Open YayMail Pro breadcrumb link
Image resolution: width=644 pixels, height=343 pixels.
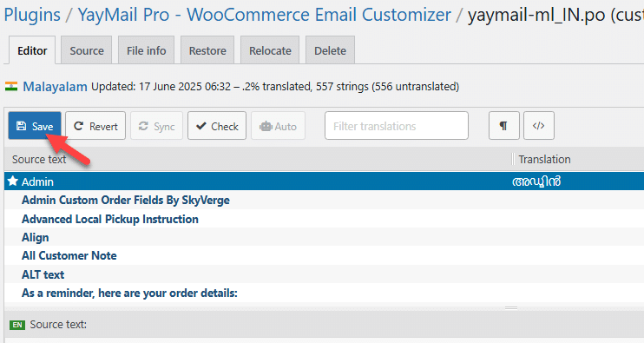coord(264,15)
